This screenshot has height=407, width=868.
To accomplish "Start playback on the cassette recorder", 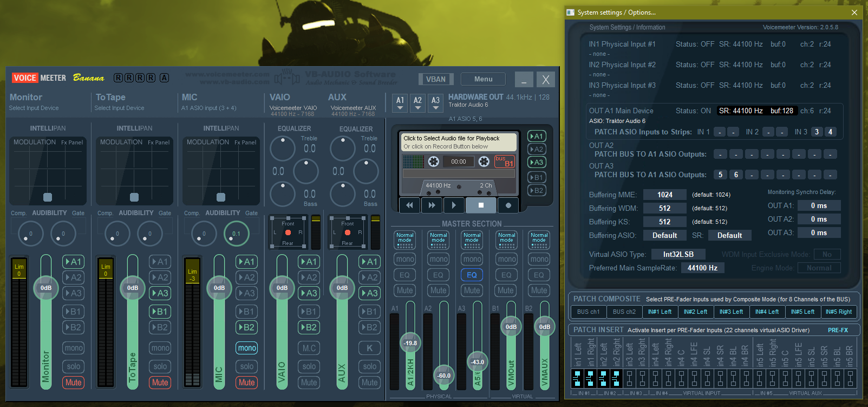I will (x=454, y=205).
